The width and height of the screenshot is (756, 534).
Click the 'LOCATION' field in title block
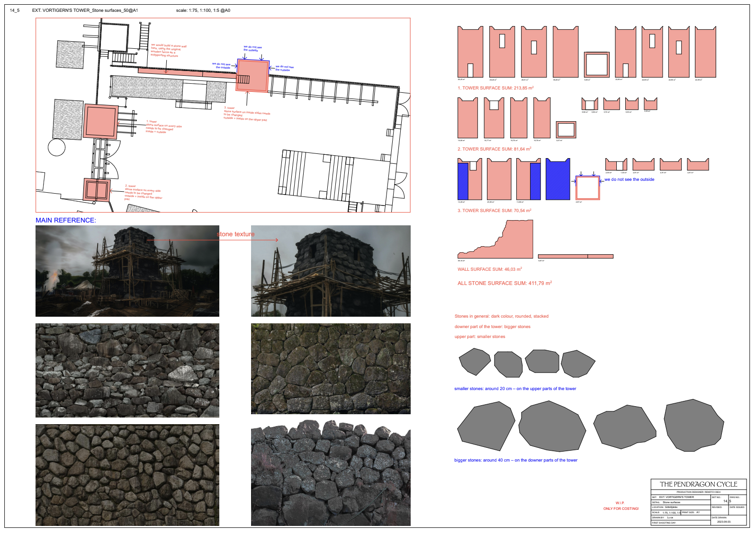[x=681, y=507]
